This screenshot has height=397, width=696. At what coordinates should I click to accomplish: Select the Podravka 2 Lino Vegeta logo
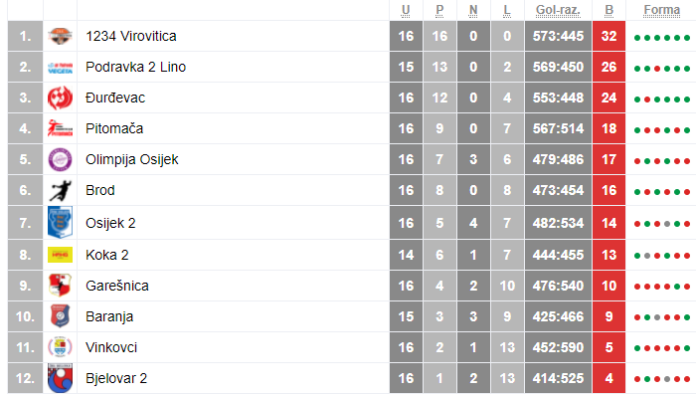click(x=60, y=67)
